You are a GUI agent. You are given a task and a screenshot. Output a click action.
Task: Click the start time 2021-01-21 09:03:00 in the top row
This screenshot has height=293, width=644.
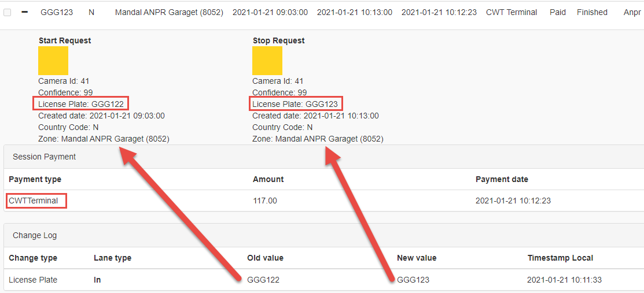270,12
